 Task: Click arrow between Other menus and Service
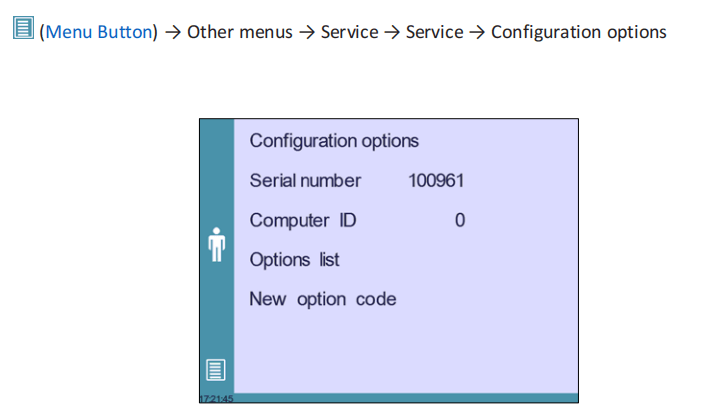(x=307, y=32)
